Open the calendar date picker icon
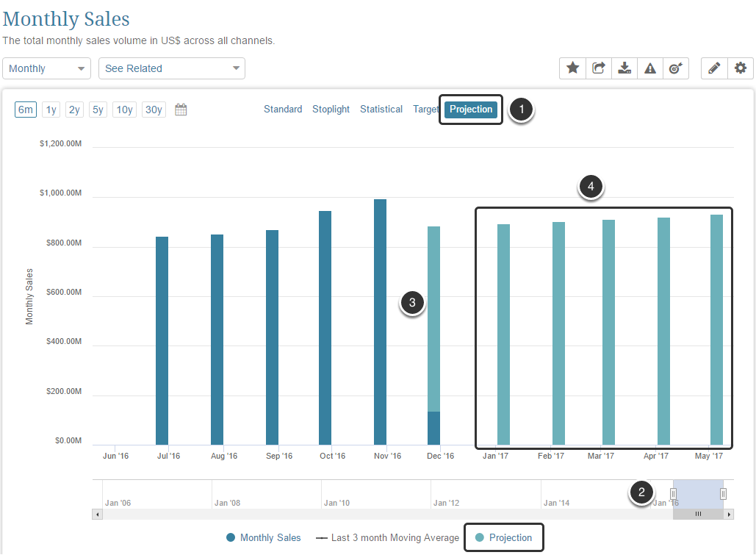Viewport: 756px width, 555px height. (x=181, y=110)
